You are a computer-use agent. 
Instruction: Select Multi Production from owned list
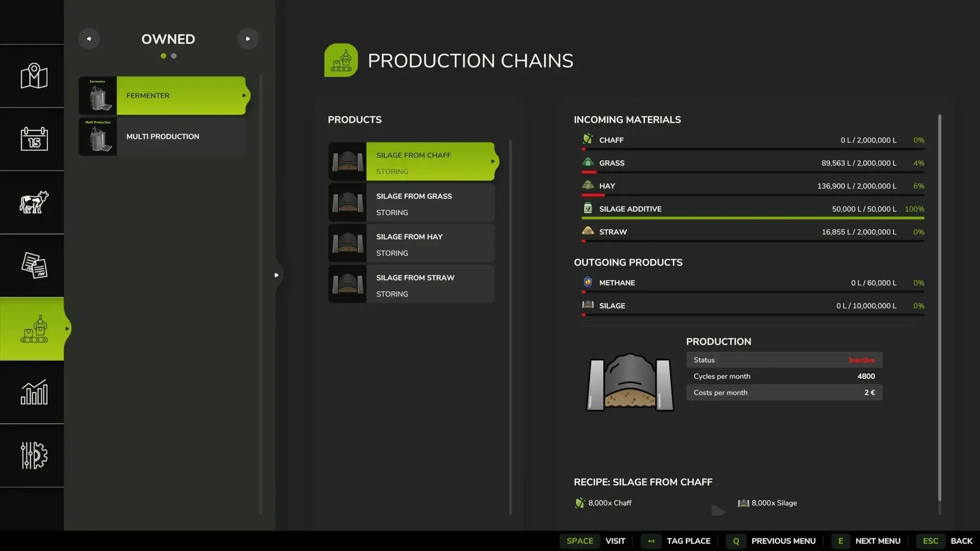[162, 137]
